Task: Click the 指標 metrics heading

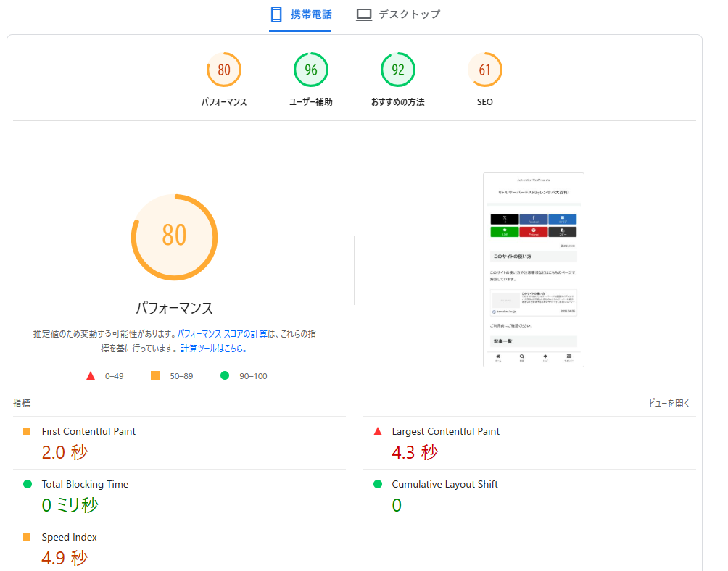Action: pyautogui.click(x=22, y=403)
